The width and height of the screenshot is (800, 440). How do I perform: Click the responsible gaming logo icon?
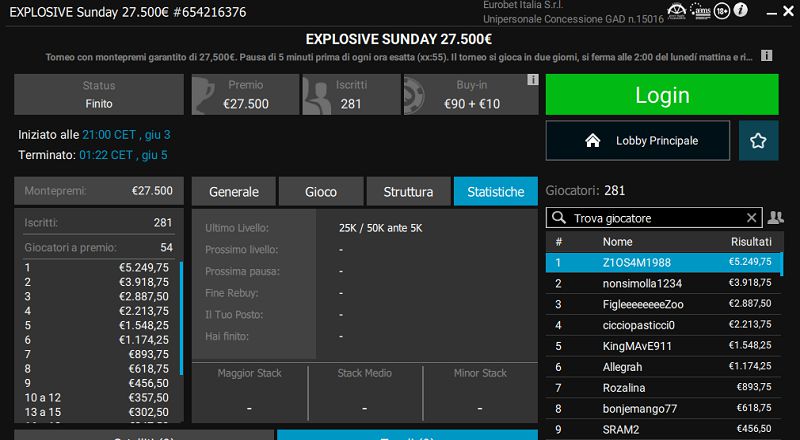(x=677, y=11)
